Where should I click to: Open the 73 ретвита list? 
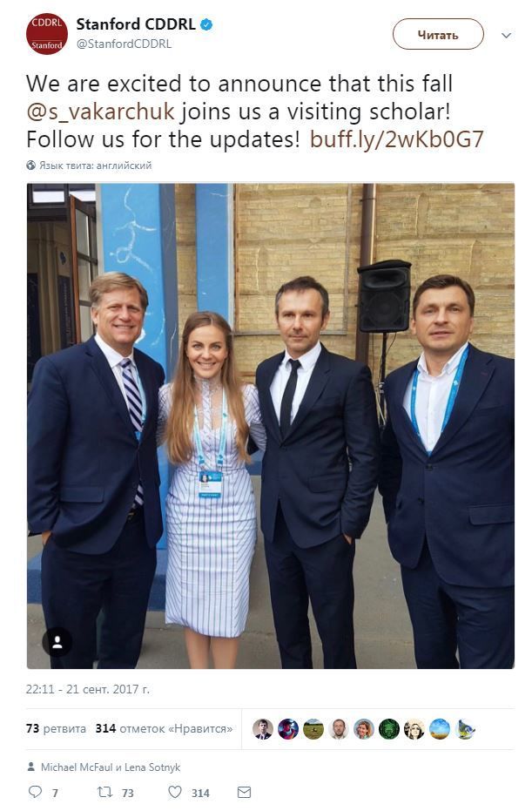click(56, 728)
